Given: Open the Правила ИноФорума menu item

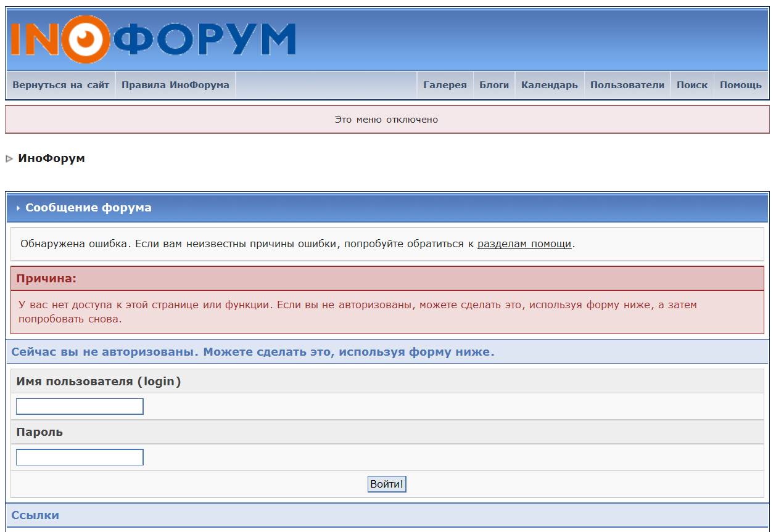Looking at the screenshot, I should click(x=175, y=85).
